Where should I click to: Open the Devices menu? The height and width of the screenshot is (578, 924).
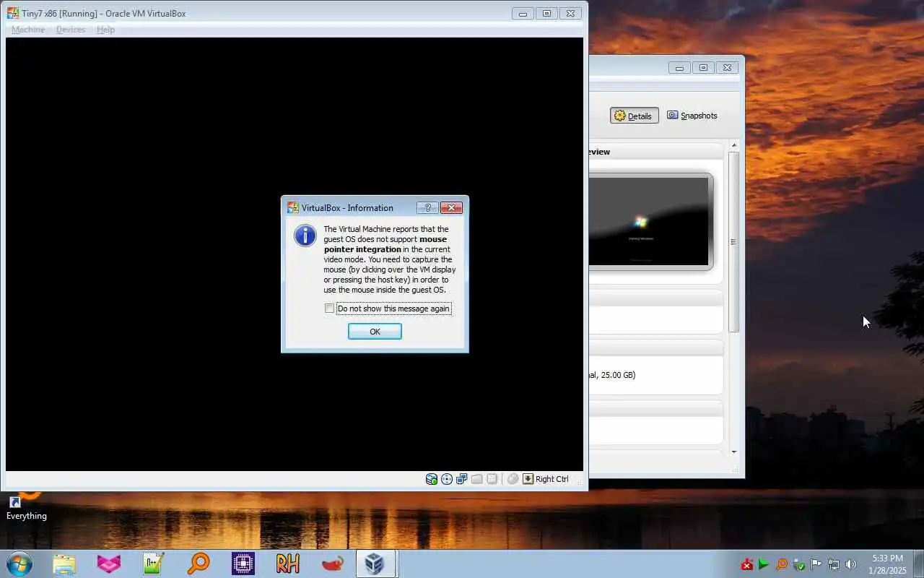coord(71,30)
